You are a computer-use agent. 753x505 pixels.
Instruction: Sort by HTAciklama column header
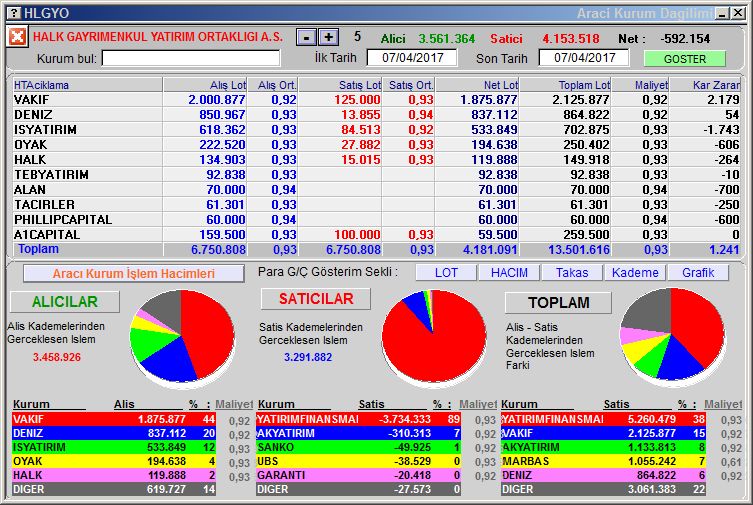(87, 85)
